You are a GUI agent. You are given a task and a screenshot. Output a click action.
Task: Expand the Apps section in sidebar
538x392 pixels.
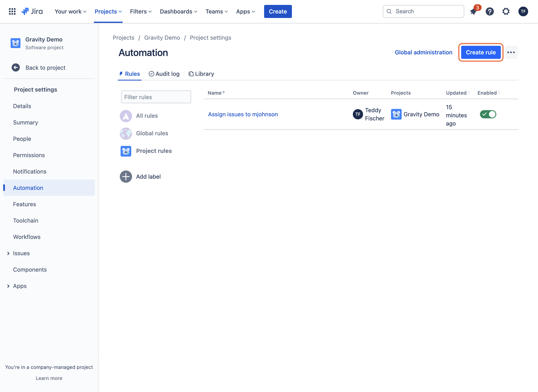point(8,286)
